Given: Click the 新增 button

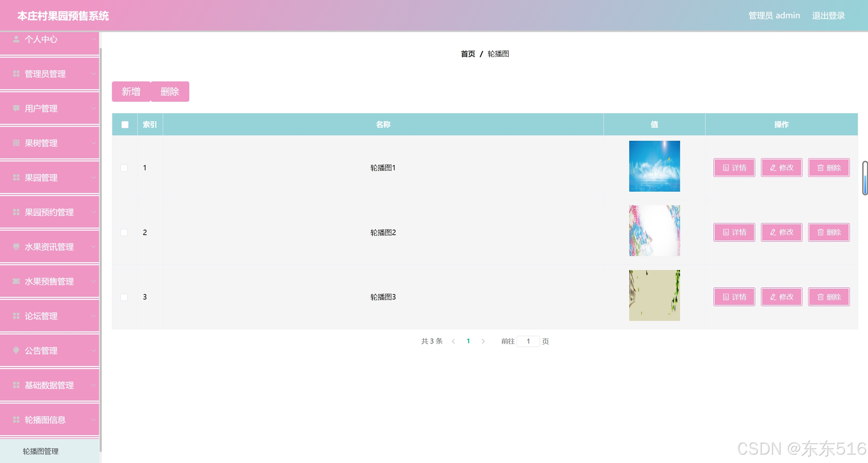Looking at the screenshot, I should coord(131,92).
